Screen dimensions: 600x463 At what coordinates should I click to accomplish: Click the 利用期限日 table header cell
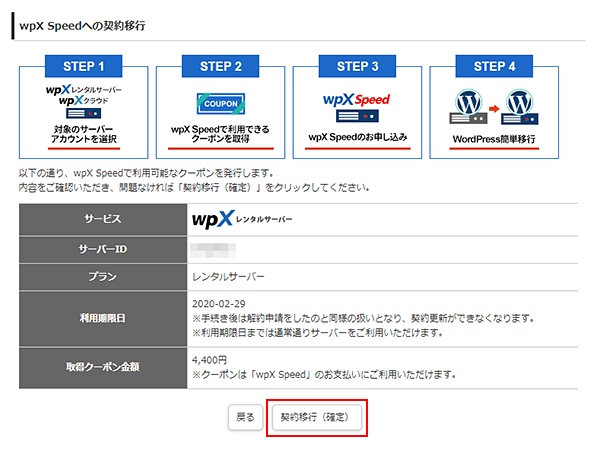[x=103, y=318]
